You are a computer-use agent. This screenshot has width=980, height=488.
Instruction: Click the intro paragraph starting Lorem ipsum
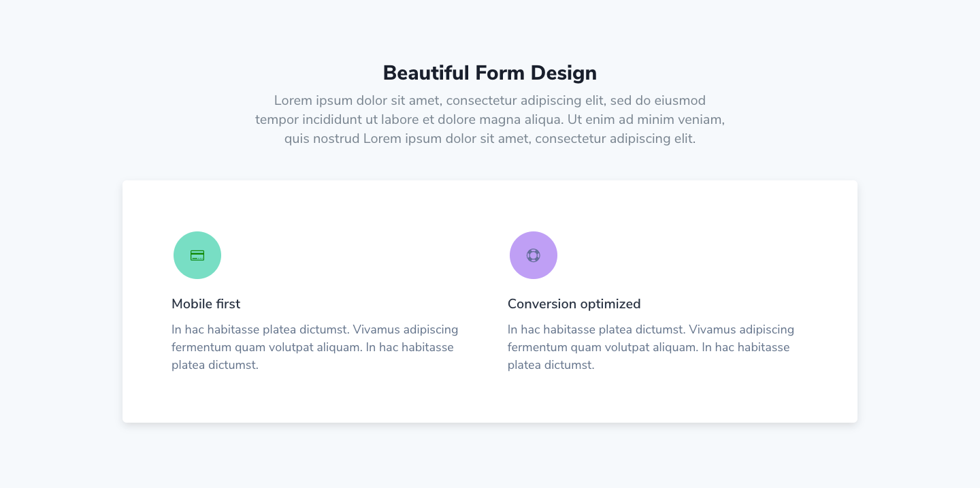[x=490, y=120]
